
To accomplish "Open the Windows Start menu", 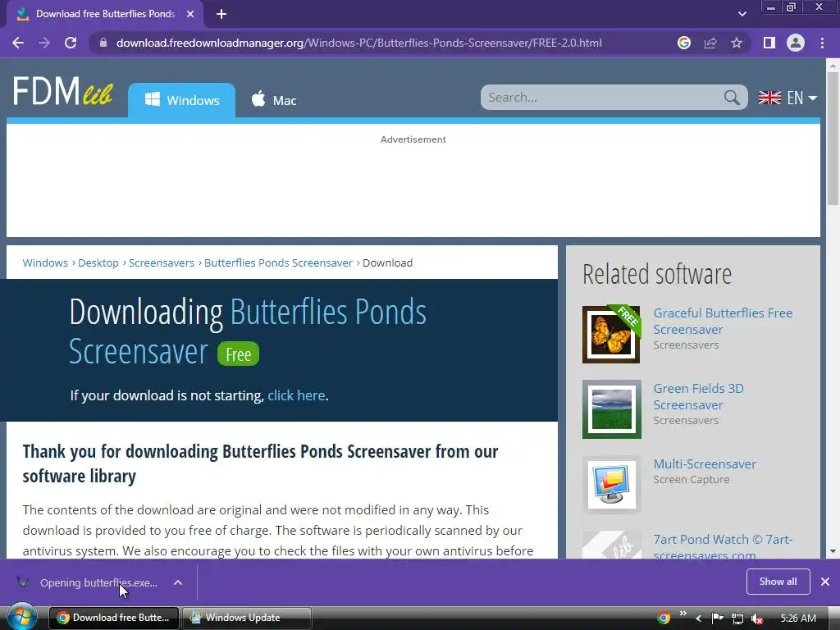I will pos(21,617).
